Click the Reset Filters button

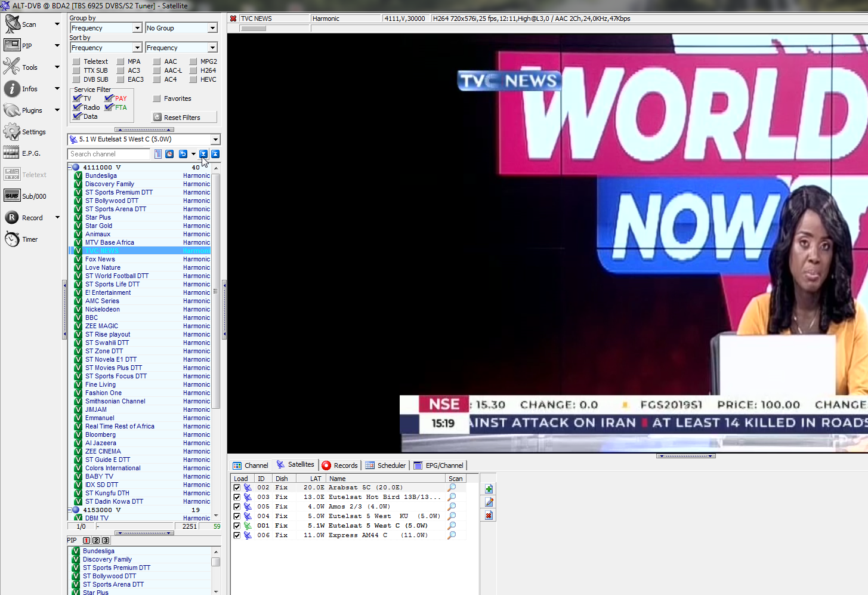point(183,118)
